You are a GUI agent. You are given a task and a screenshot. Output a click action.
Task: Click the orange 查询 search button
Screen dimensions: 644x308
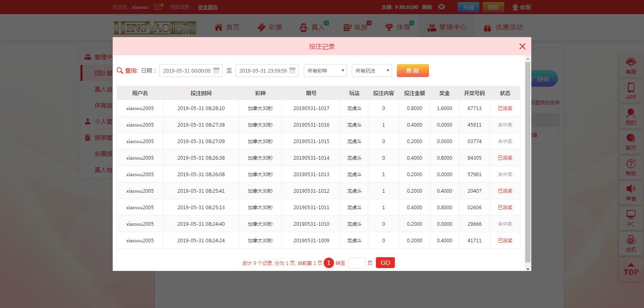click(413, 71)
